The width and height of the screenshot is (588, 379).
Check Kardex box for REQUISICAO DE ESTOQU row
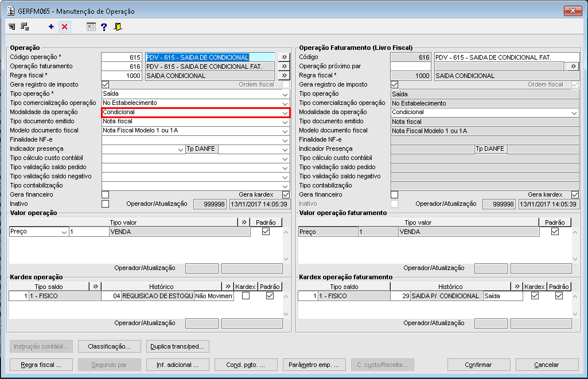[246, 296]
